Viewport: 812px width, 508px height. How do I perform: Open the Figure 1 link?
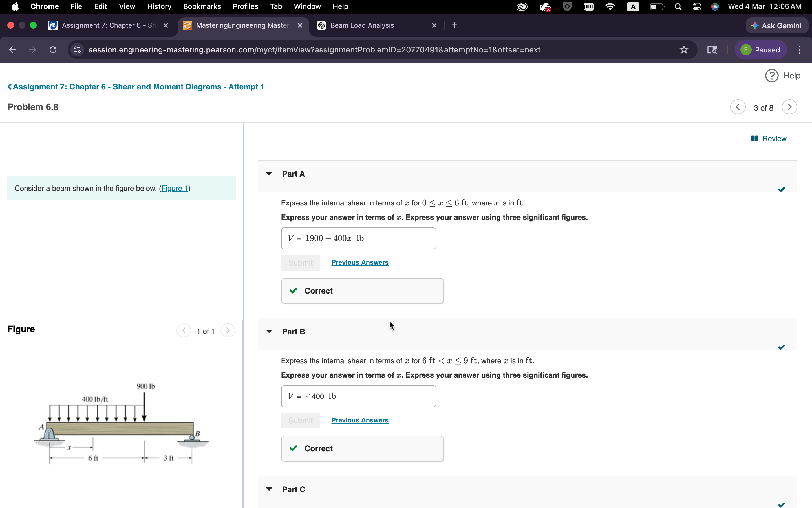pos(175,188)
